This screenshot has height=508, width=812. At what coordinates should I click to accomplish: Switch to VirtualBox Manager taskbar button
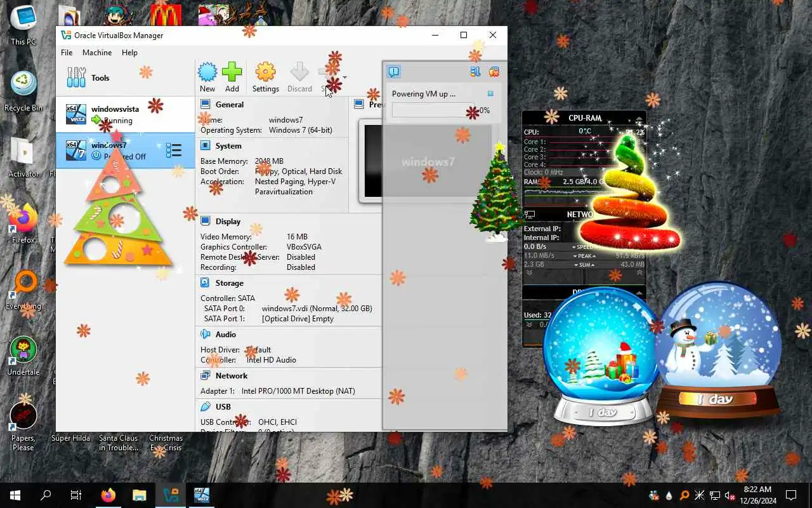(x=171, y=495)
